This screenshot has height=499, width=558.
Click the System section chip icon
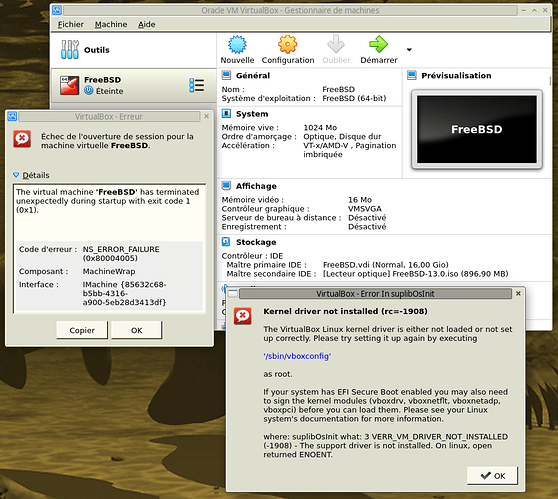(x=226, y=114)
